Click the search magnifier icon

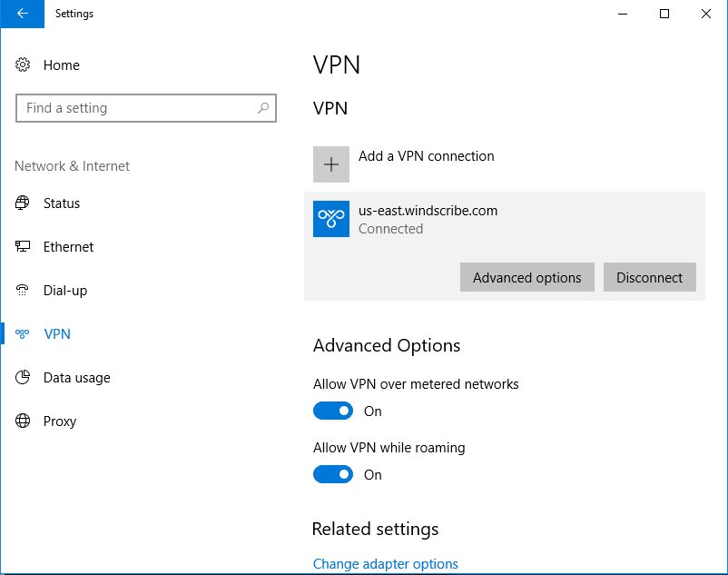[263, 108]
